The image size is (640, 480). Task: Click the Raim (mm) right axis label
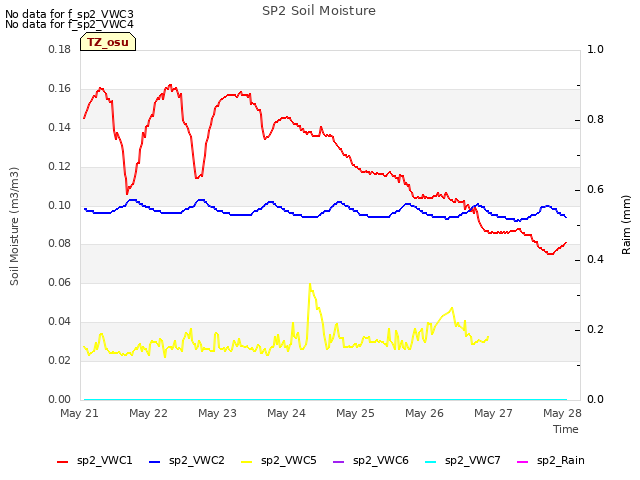(626, 225)
